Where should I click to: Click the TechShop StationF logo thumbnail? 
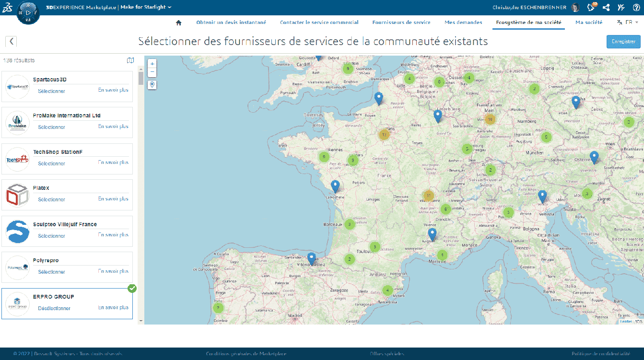pos(18,160)
